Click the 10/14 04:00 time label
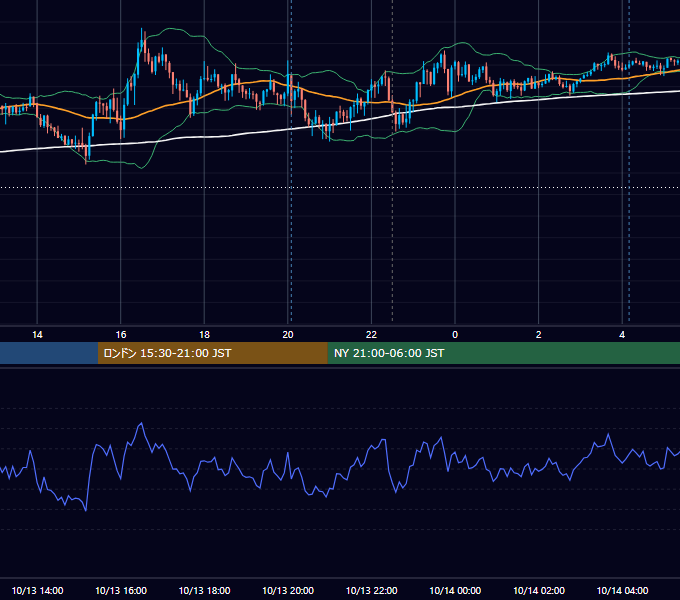680x600 pixels. coord(622,590)
